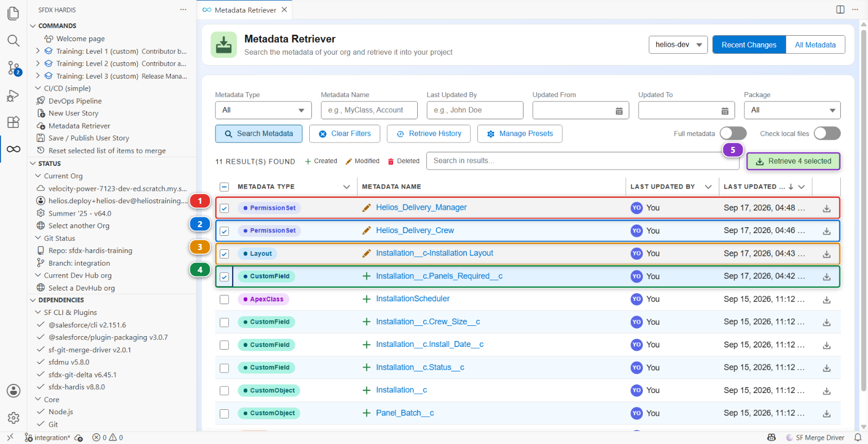Turn on Check local files toggle
Image resolution: width=868 pixels, height=444 pixels.
coord(827,133)
